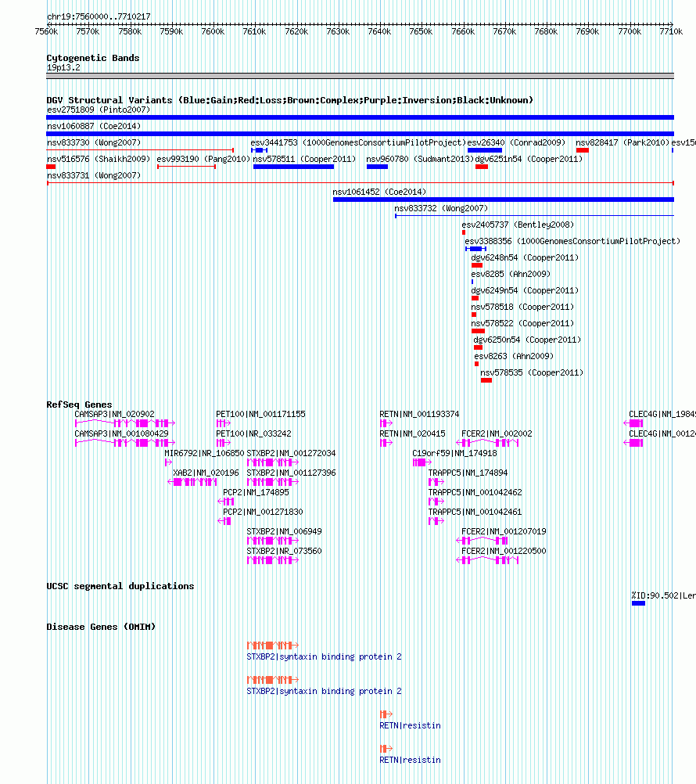The image size is (696, 784).
Task: Open transcript STXBP2|NM_001272034
Action: tap(291, 453)
